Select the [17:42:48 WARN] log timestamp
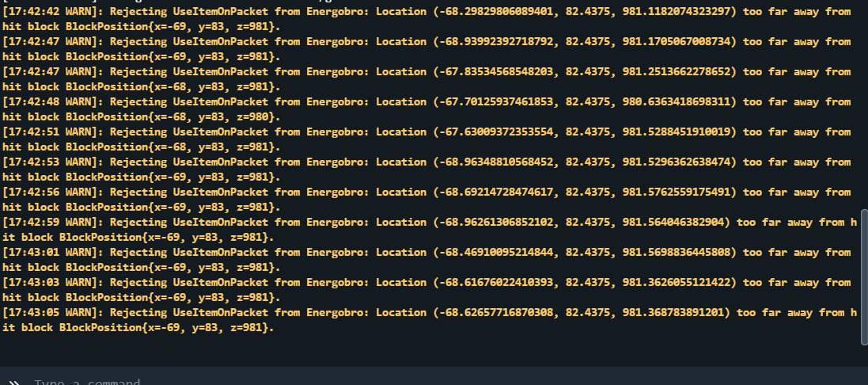The width and height of the screenshot is (868, 385). (x=52, y=102)
